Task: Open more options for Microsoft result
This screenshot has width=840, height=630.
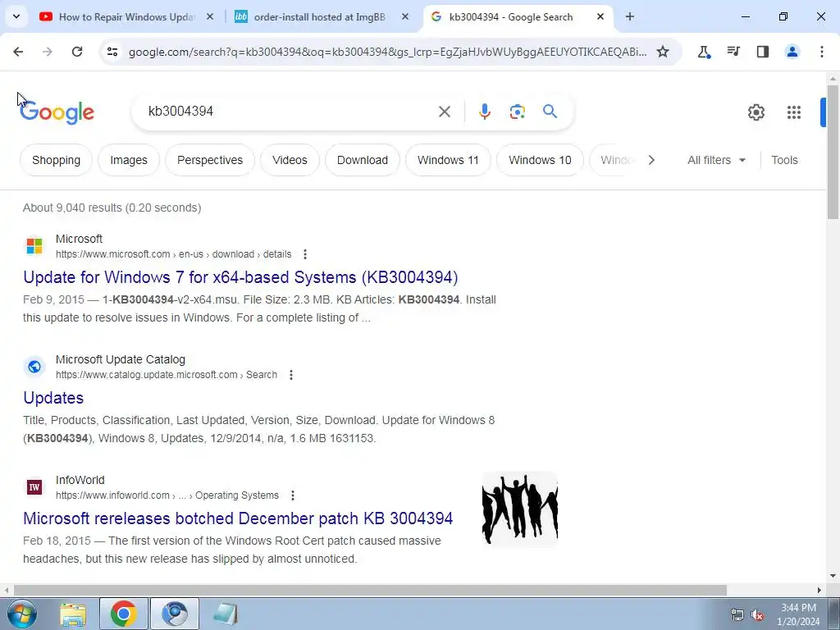Action: pos(305,254)
